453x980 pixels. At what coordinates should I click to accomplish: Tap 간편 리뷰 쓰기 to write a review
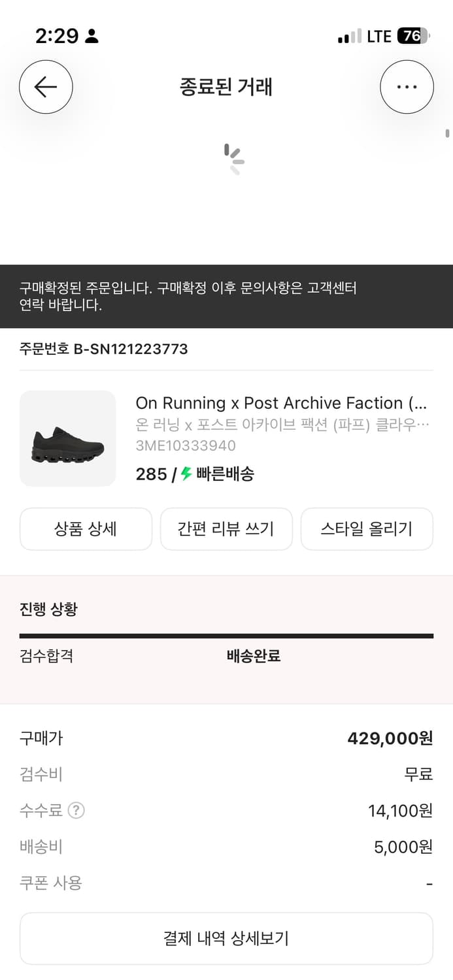[x=226, y=529]
